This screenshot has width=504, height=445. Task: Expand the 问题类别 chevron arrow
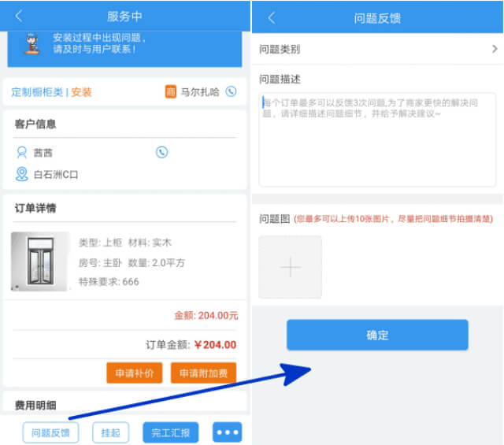click(495, 49)
